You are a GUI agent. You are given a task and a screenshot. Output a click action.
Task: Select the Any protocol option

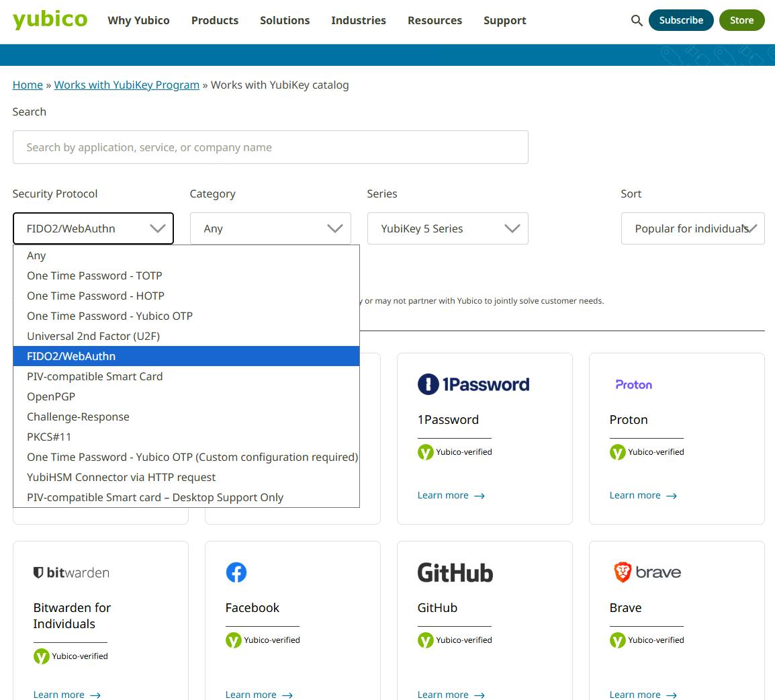(x=186, y=255)
